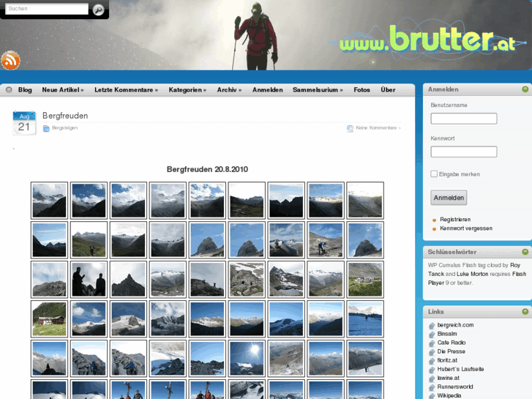This screenshot has height=399, width=532.
Task: Expand the Letzte Kommentare menu
Action: click(126, 89)
